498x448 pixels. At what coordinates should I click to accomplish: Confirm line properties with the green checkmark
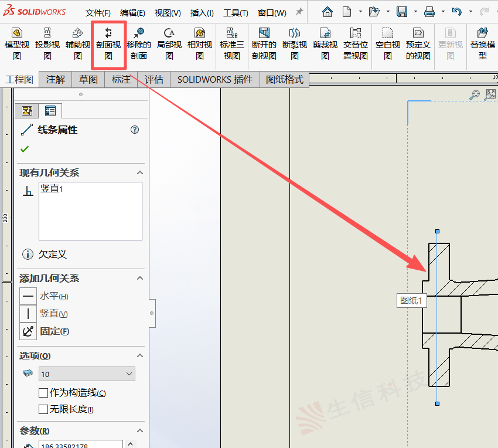[x=25, y=149]
